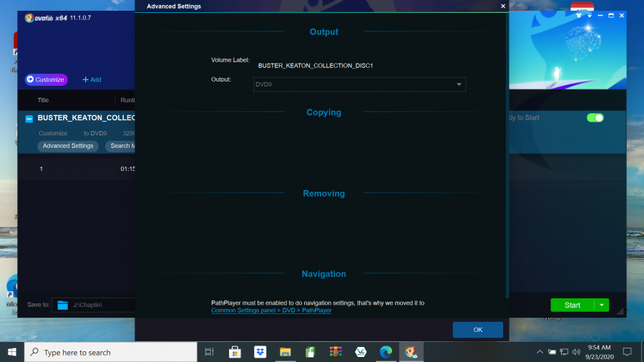Image resolution: width=644 pixels, height=362 pixels.
Task: Click the Customize mode button in DVDFab
Action: [x=46, y=79]
